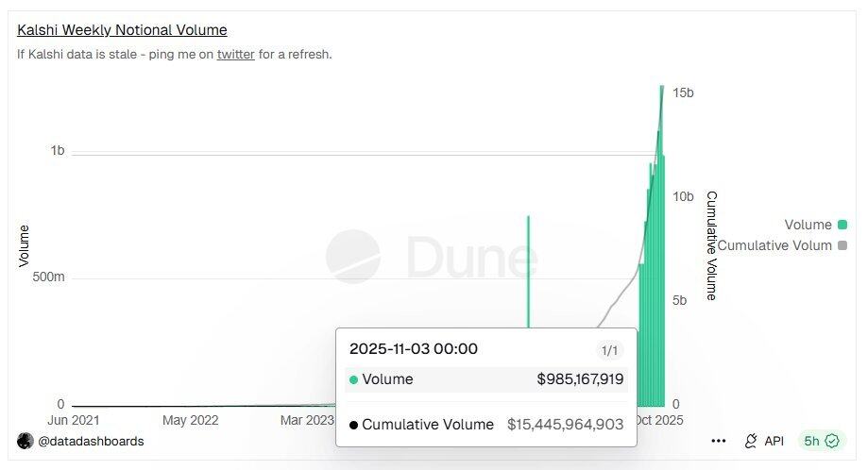Click the gray Cumulative Volume legend swatch
Image resolution: width=868 pixels, height=470 pixels.
click(842, 245)
